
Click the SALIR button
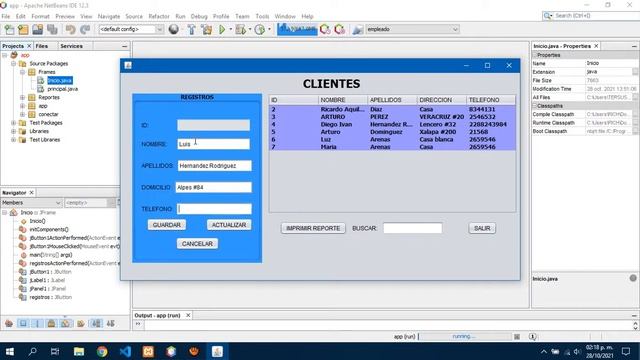[x=482, y=228]
